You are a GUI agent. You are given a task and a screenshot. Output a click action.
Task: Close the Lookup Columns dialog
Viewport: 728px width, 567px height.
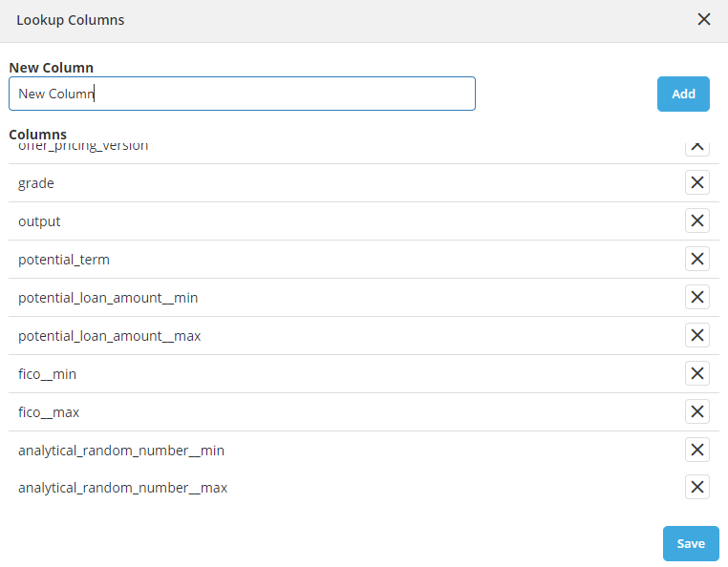[x=704, y=19]
